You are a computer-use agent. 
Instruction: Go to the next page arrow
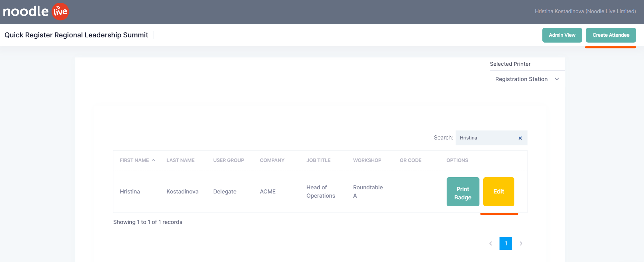tap(521, 244)
